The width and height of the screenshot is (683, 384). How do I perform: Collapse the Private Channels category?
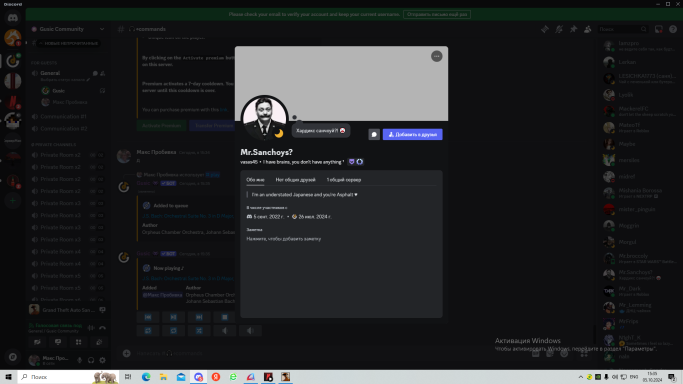point(53,144)
